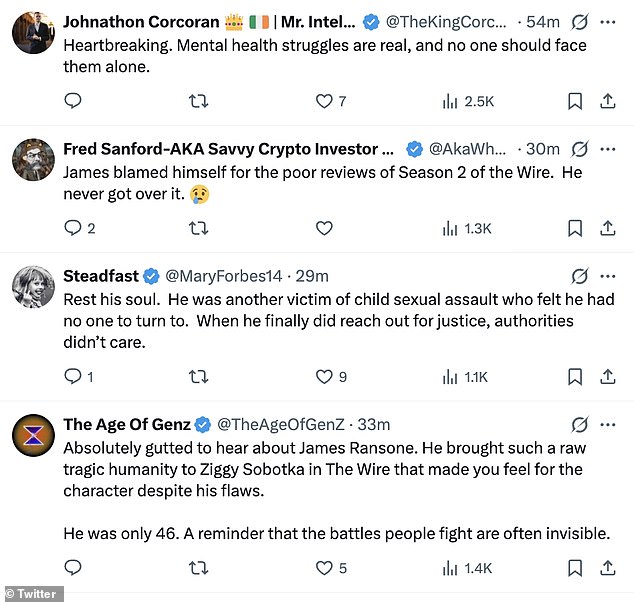This screenshot has width=634, height=602.
Task: Share Johnathon Corcoran's tweet
Action: [x=607, y=101]
